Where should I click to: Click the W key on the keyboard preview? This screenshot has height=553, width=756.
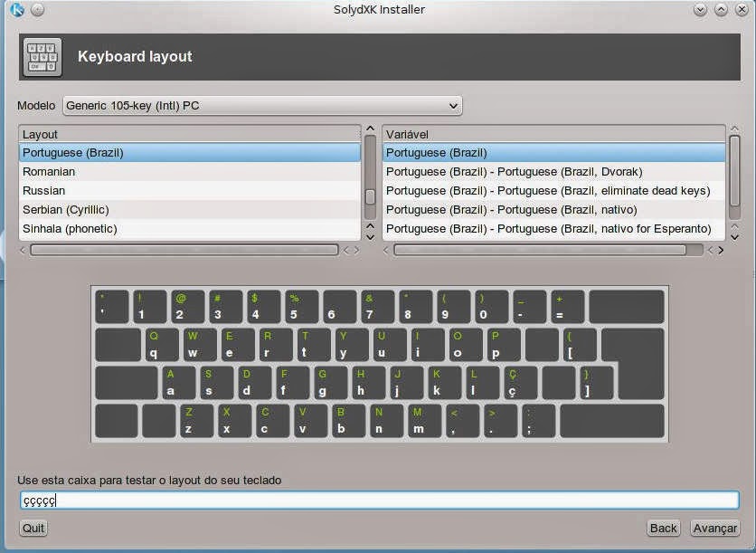click(200, 345)
